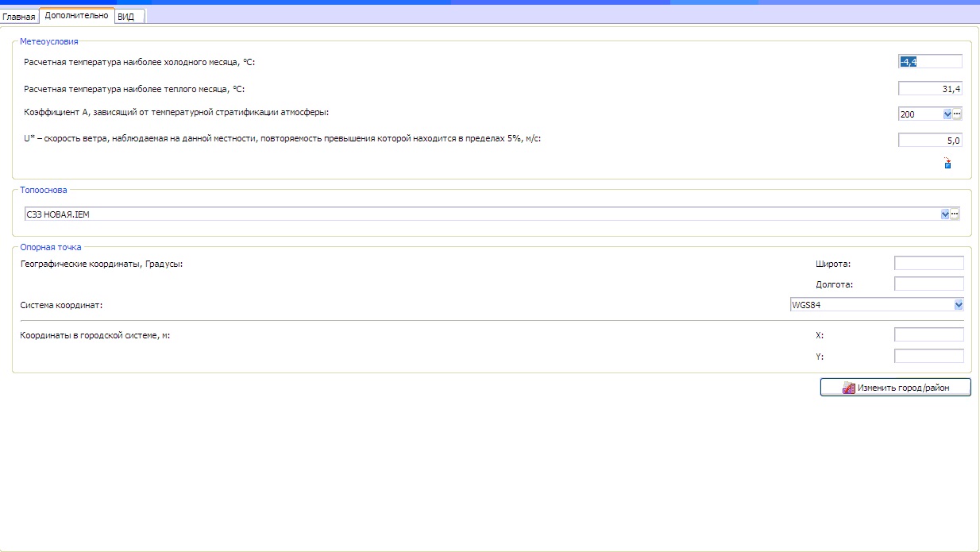Open the Топооснова dropdown arrow

[944, 214]
